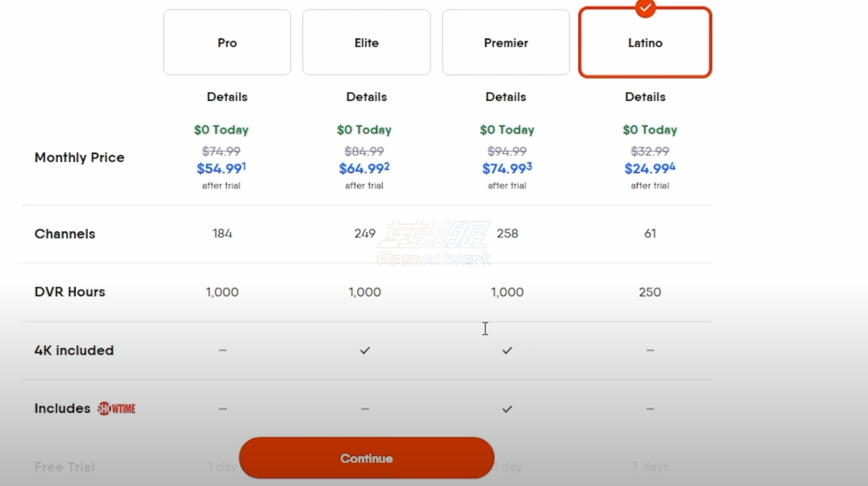Click the Continue button
The width and height of the screenshot is (868, 486).
coord(367,458)
